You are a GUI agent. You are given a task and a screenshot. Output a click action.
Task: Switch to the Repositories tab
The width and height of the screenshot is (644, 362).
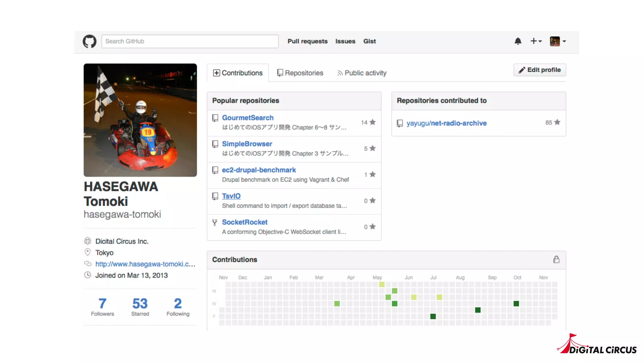pos(300,73)
